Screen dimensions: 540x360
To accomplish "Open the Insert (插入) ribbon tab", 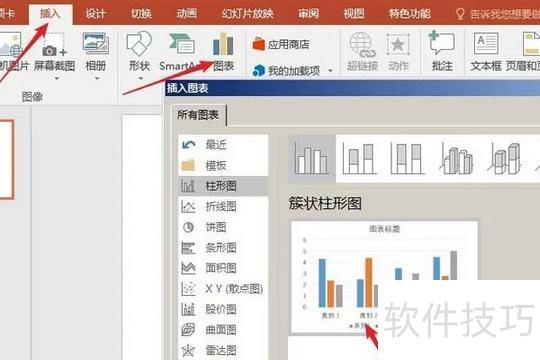I will tap(50, 14).
